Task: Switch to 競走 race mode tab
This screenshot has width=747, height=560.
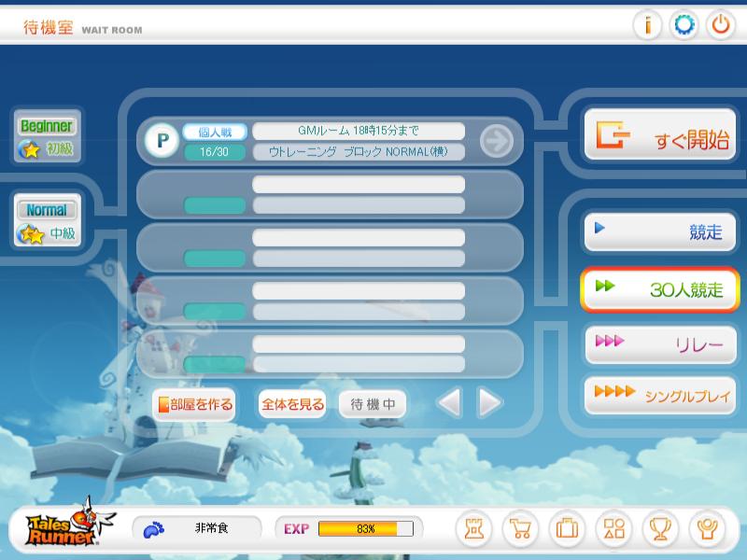Action: (x=660, y=231)
